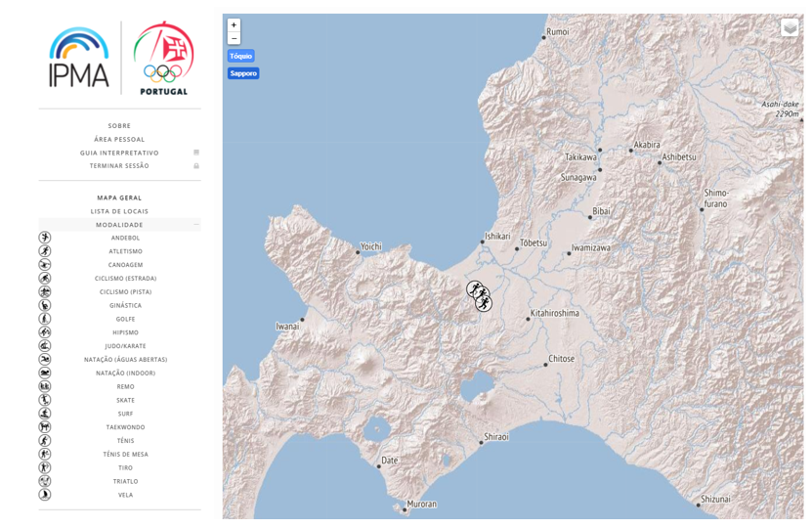
Task: Open Lista de Locais
Action: coord(119,211)
